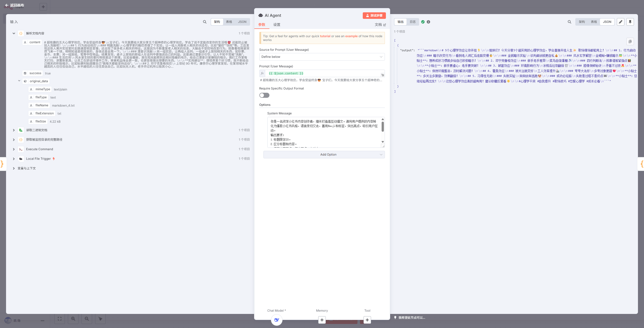Click the System Message scroll down arrow
644x328 pixels.
[383, 142]
